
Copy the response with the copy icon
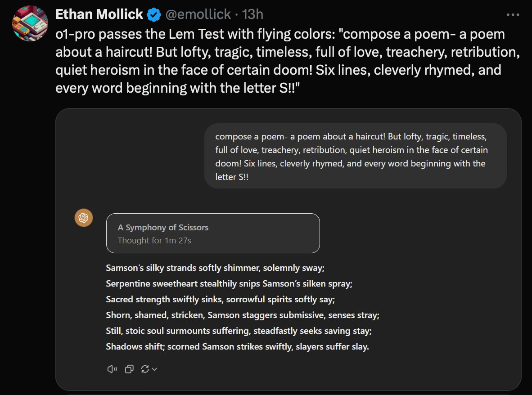pos(129,369)
